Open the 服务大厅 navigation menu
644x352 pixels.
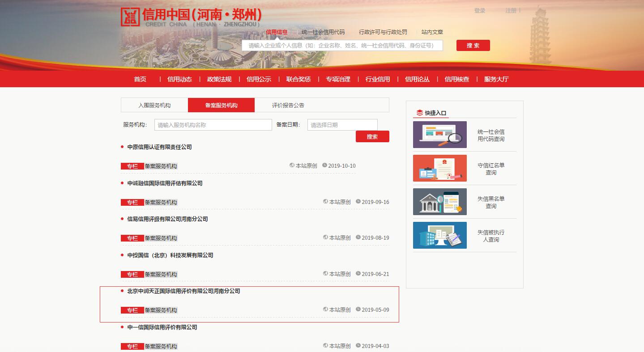496,79
